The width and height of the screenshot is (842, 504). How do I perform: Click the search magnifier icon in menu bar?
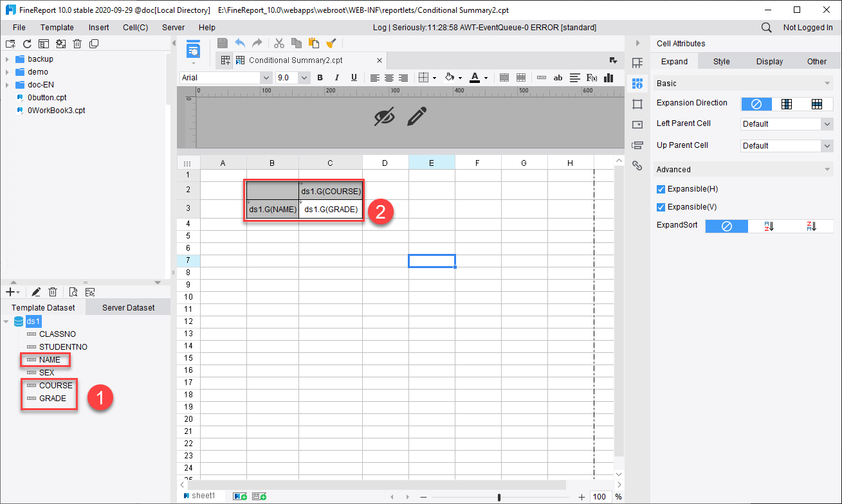[767, 28]
